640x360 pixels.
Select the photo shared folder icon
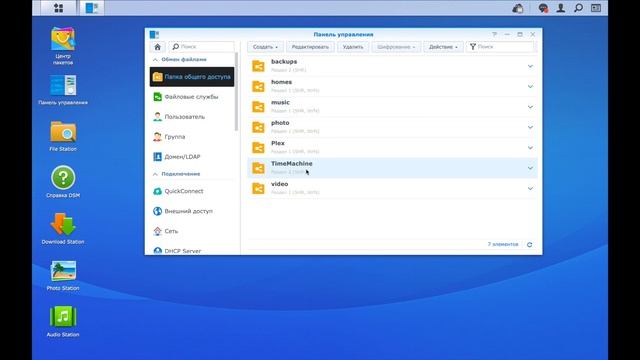(258, 127)
